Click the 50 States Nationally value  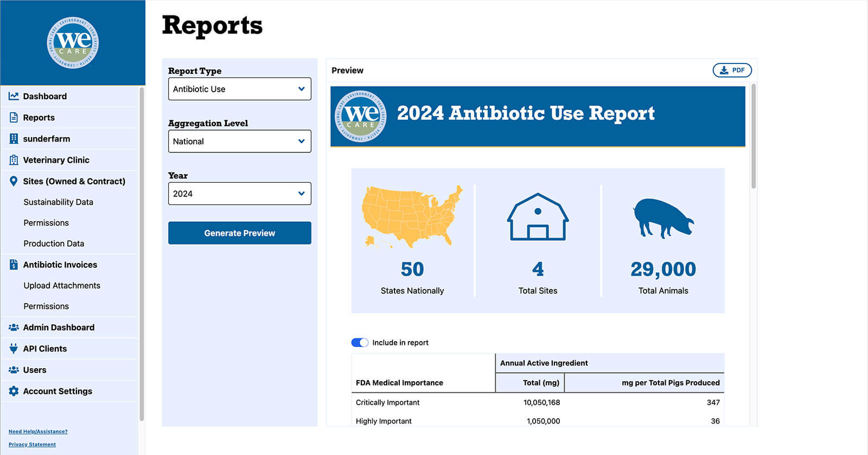point(412,270)
